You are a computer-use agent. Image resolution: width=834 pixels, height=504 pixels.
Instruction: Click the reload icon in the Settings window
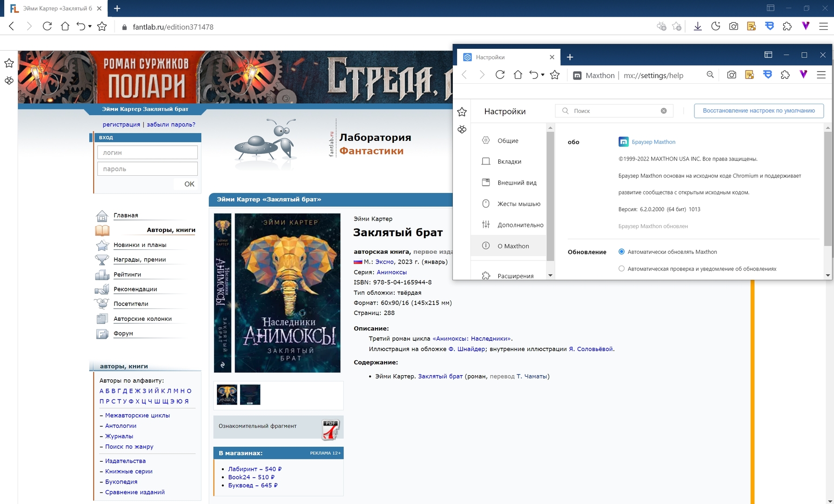click(500, 75)
